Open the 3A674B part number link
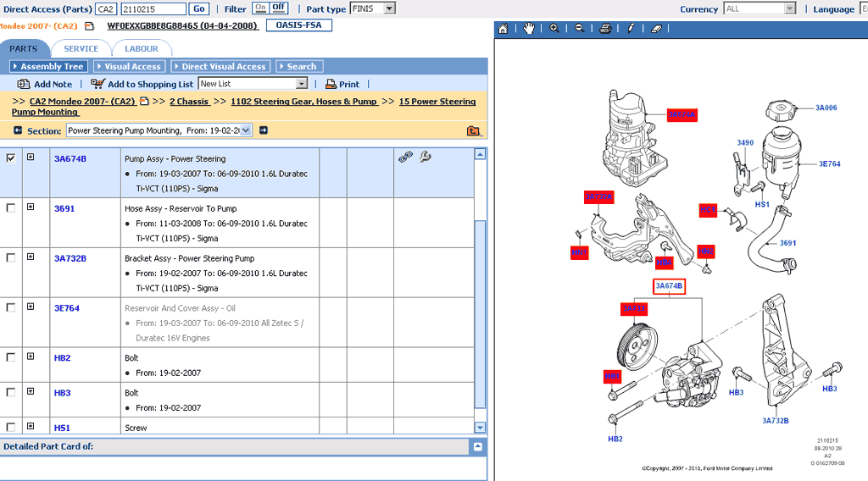Image resolution: width=868 pixels, height=481 pixels. (70, 158)
